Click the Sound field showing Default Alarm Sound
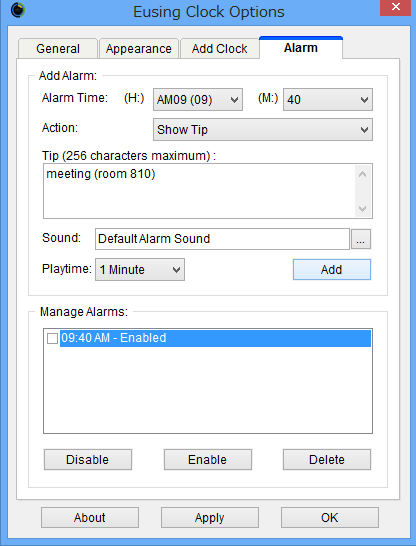 point(222,239)
